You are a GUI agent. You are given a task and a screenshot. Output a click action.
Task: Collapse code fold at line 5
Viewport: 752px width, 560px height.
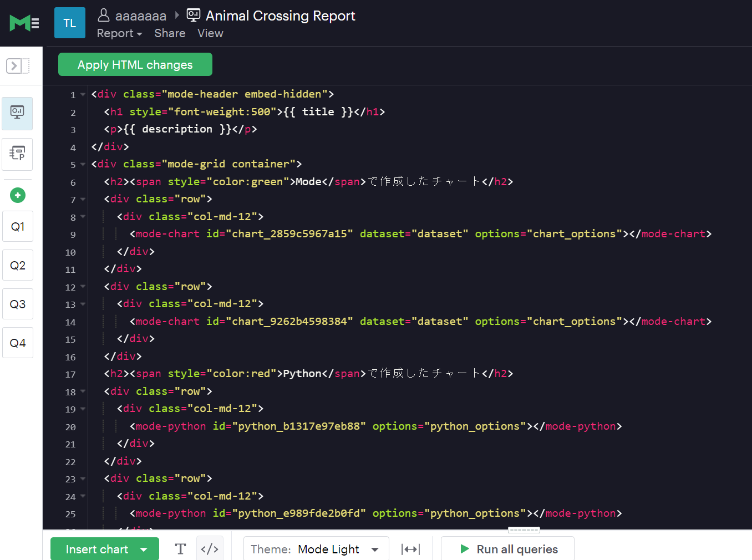(83, 165)
